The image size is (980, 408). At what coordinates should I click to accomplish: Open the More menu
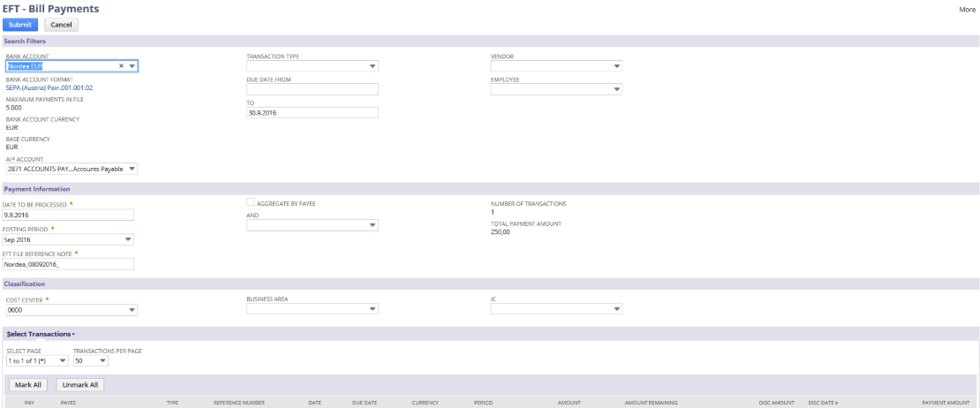click(x=967, y=9)
